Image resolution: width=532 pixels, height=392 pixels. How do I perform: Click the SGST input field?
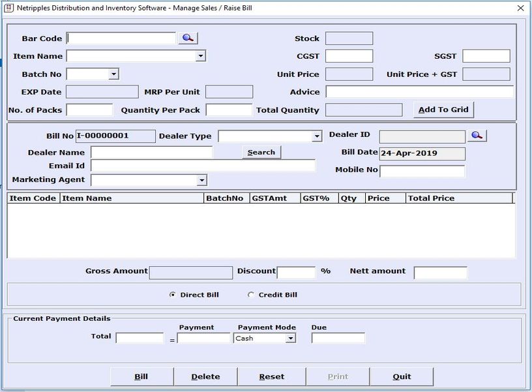tap(486, 56)
